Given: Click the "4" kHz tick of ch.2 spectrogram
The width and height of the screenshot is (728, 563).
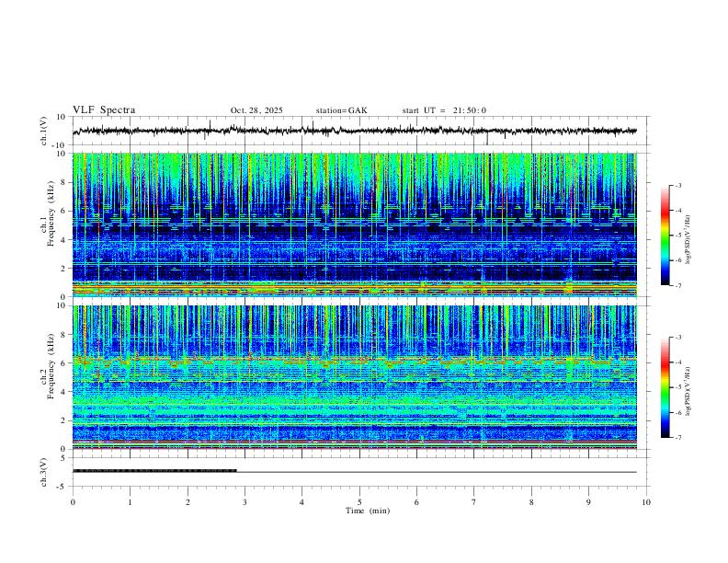Looking at the screenshot, I should (64, 392).
